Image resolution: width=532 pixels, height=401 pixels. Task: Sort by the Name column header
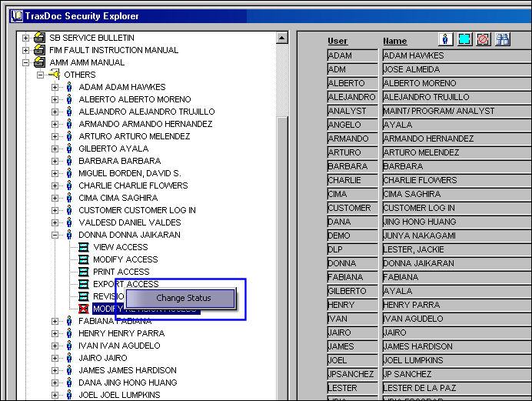click(x=394, y=41)
